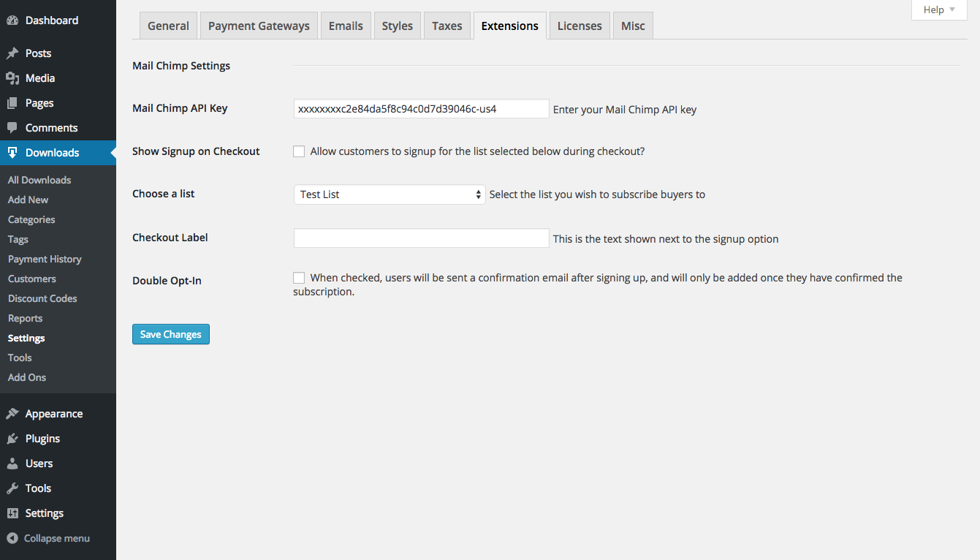Click the Comments speech bubble icon
The width and height of the screenshot is (980, 560).
12,128
